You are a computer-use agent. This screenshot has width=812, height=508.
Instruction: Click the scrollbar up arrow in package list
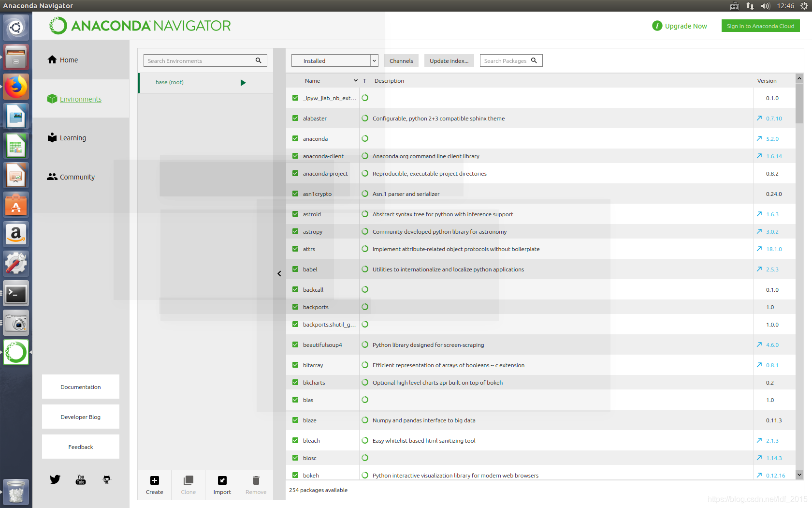click(799, 78)
